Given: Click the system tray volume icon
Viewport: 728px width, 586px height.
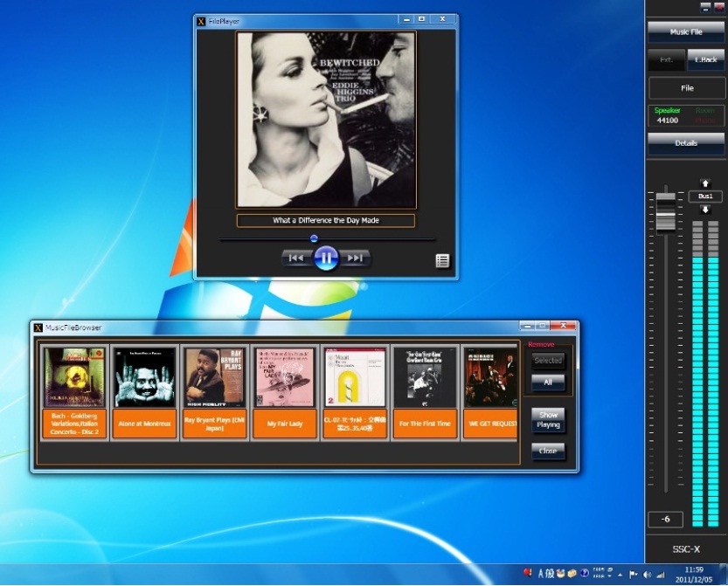Looking at the screenshot, I should [x=648, y=575].
